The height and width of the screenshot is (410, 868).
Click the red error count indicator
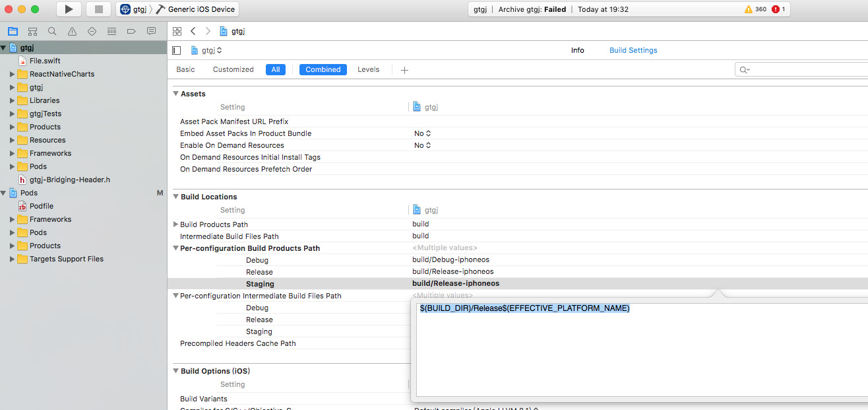778,9
